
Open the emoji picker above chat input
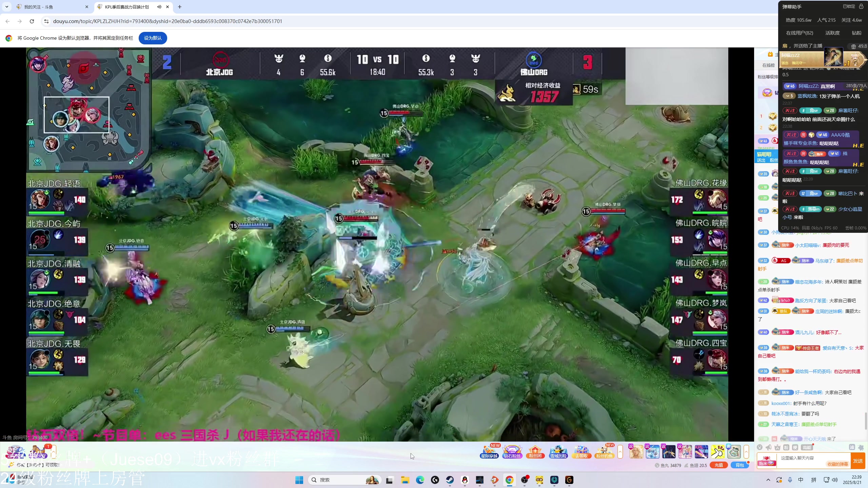point(760,447)
